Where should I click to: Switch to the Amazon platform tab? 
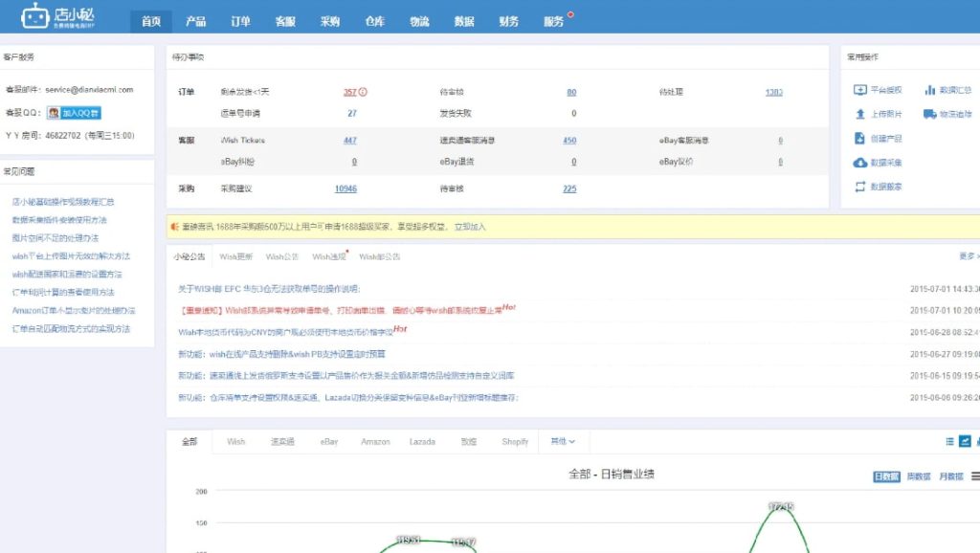(375, 441)
